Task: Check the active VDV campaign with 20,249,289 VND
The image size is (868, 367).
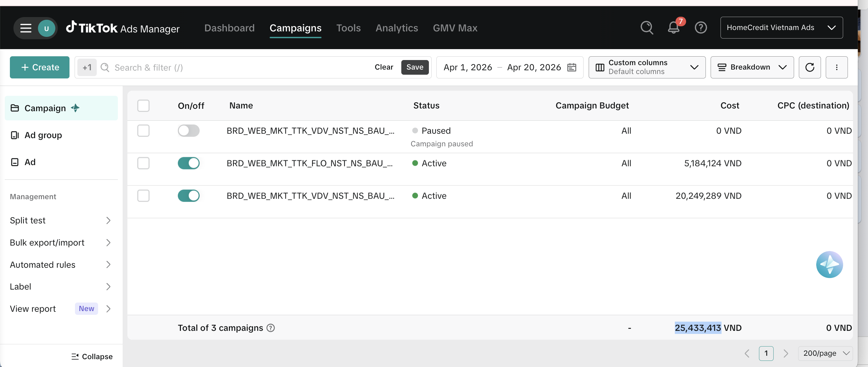Action: click(143, 196)
